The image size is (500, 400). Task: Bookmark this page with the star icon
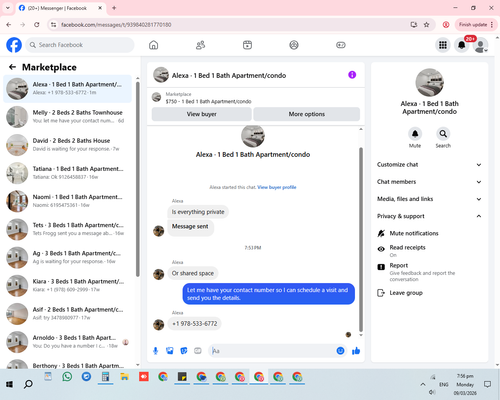pyautogui.click(x=426, y=24)
